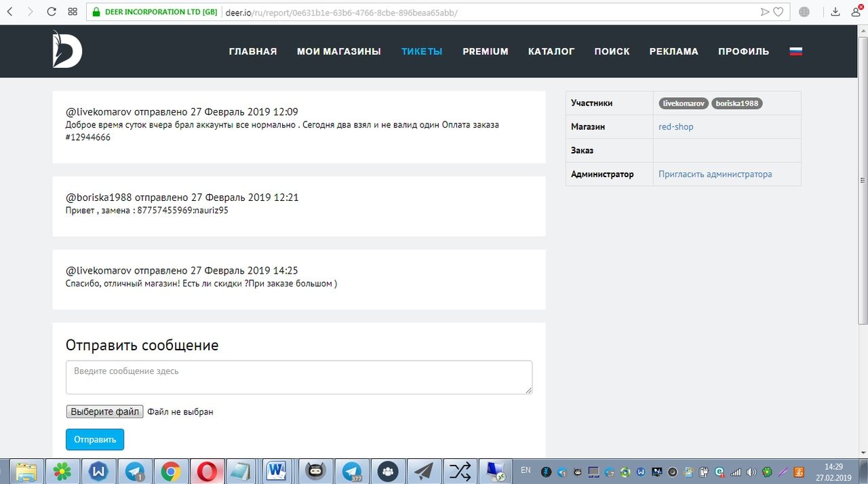The height and width of the screenshot is (484, 868).
Task: Click the livekomarov participant badge
Action: [x=684, y=103]
